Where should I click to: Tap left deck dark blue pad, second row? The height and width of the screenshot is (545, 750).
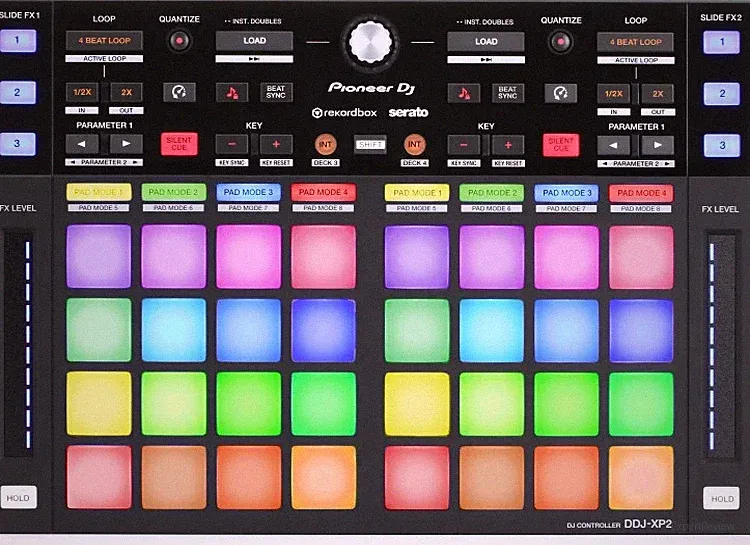[323, 330]
